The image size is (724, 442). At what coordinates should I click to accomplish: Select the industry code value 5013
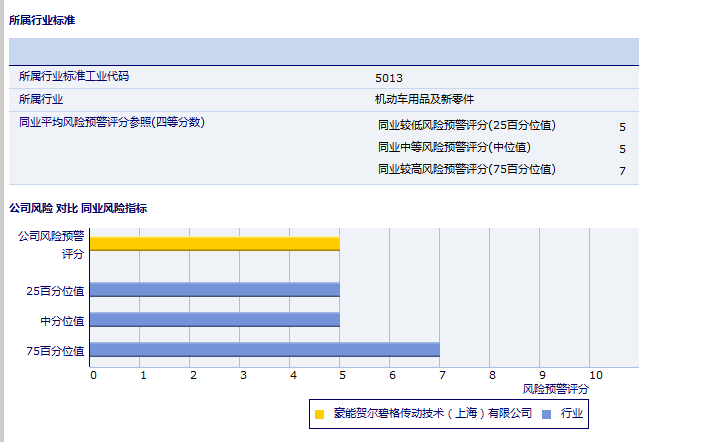coord(389,77)
